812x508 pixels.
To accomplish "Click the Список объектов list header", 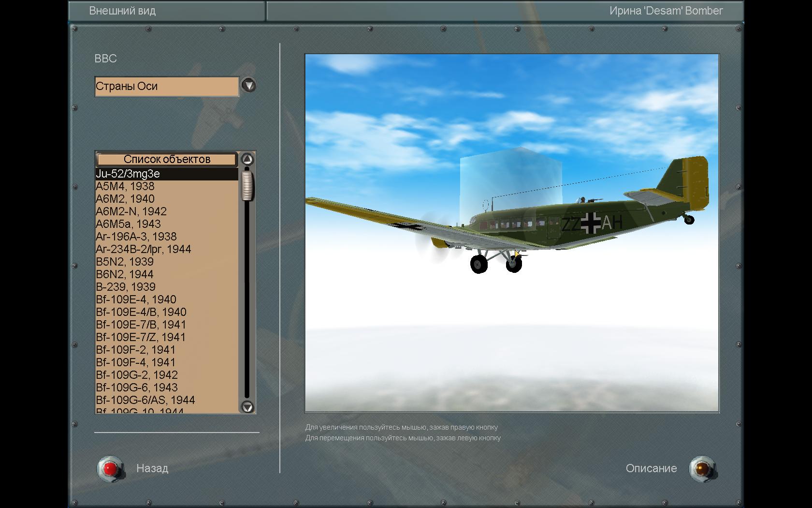I will pyautogui.click(x=167, y=159).
